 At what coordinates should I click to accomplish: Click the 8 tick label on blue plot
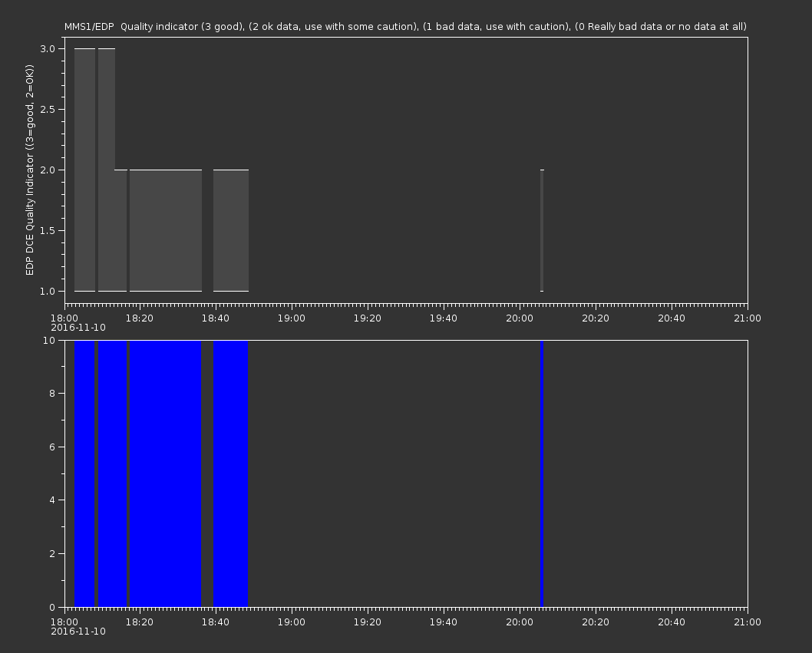(52, 394)
